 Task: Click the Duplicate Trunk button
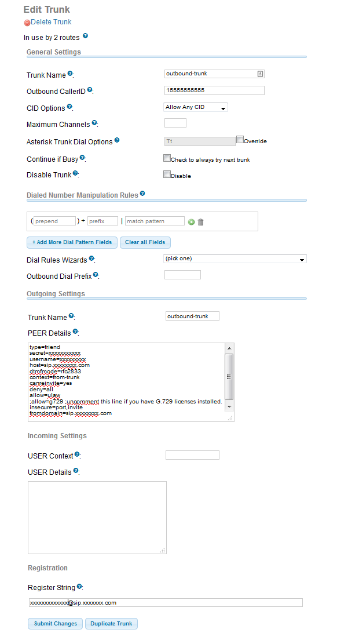pyautogui.click(x=111, y=624)
